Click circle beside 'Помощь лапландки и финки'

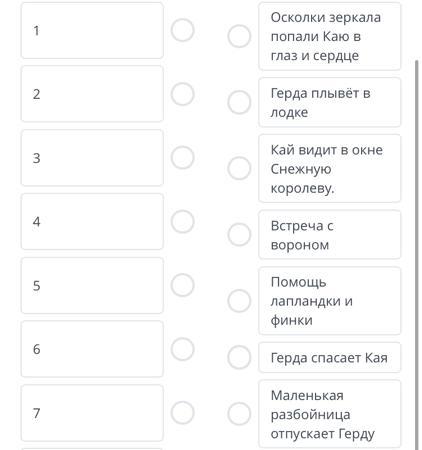(239, 301)
